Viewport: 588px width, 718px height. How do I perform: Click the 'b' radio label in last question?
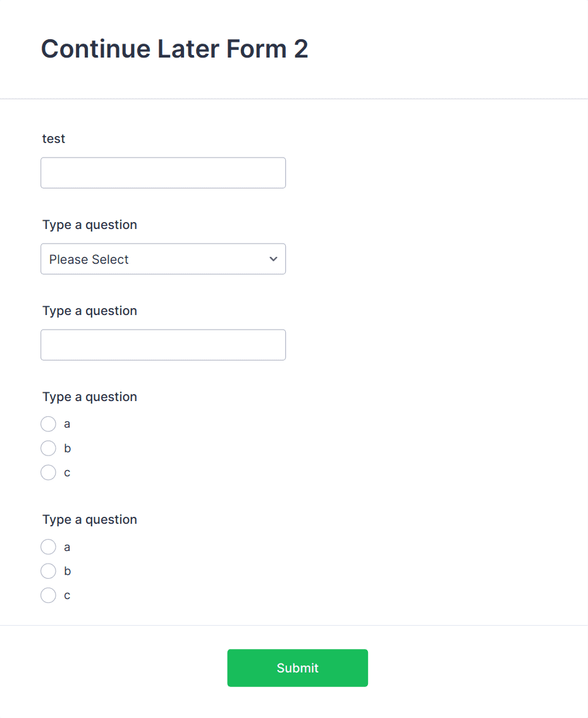pos(67,571)
